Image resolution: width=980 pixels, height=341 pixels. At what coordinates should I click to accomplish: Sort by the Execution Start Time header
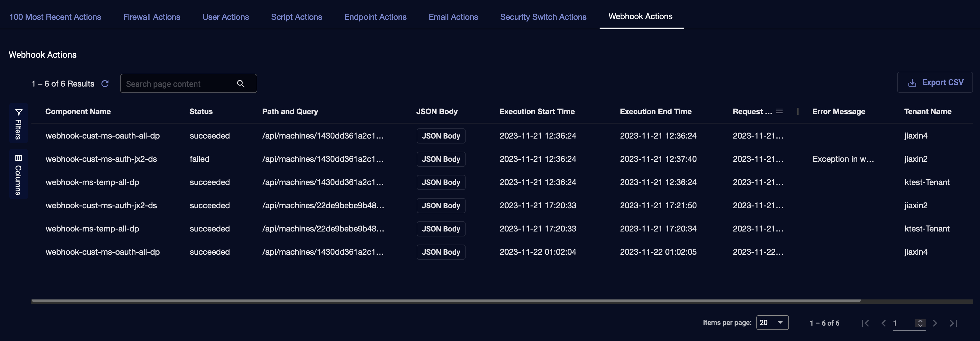click(537, 111)
